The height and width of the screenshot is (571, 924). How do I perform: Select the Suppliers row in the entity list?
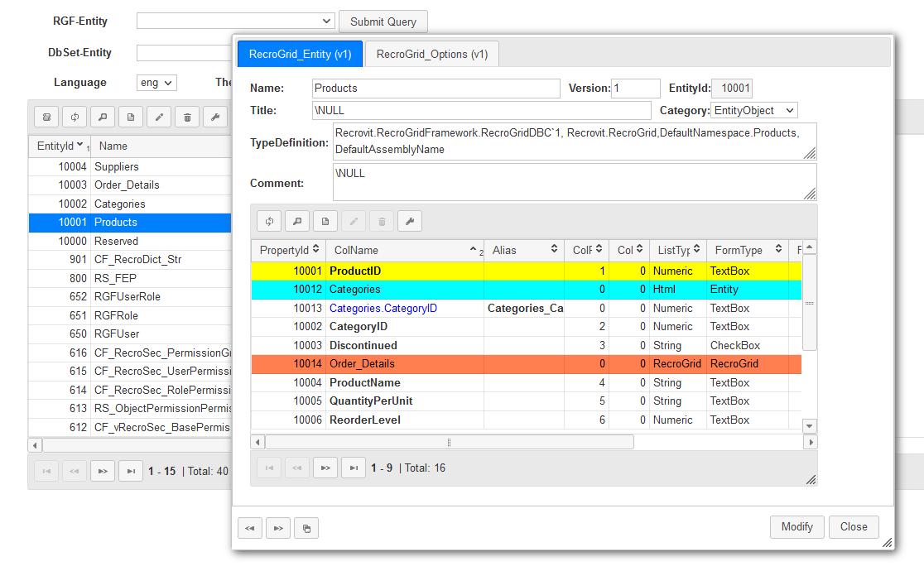coord(117,166)
